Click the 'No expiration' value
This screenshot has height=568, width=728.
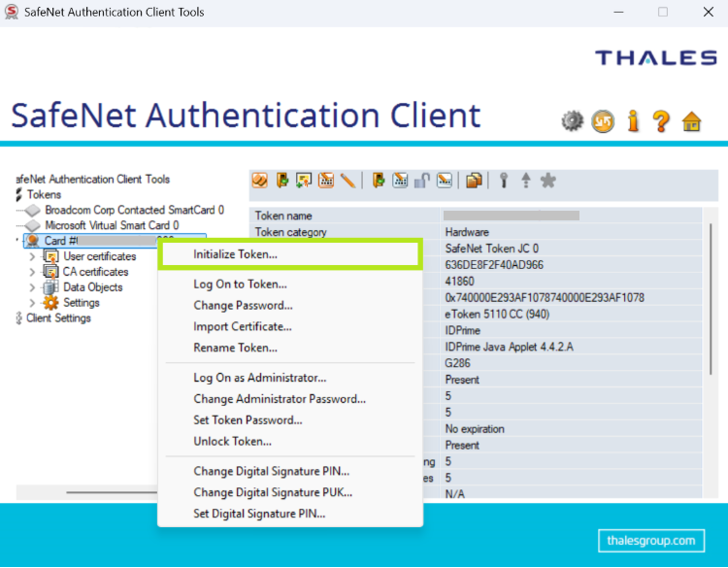click(x=475, y=429)
